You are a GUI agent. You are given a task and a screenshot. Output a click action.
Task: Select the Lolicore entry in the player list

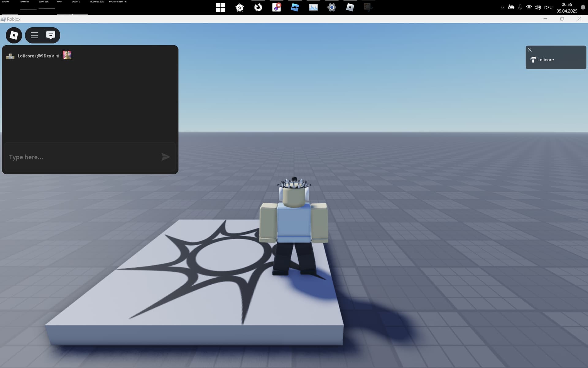(x=545, y=60)
